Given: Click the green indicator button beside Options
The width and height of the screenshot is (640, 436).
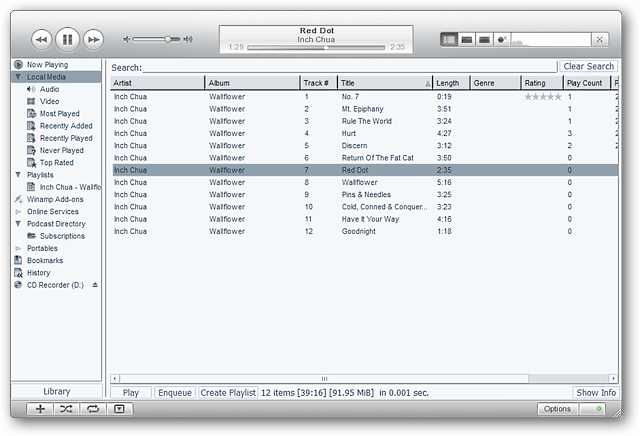Looking at the screenshot, I should [592, 409].
